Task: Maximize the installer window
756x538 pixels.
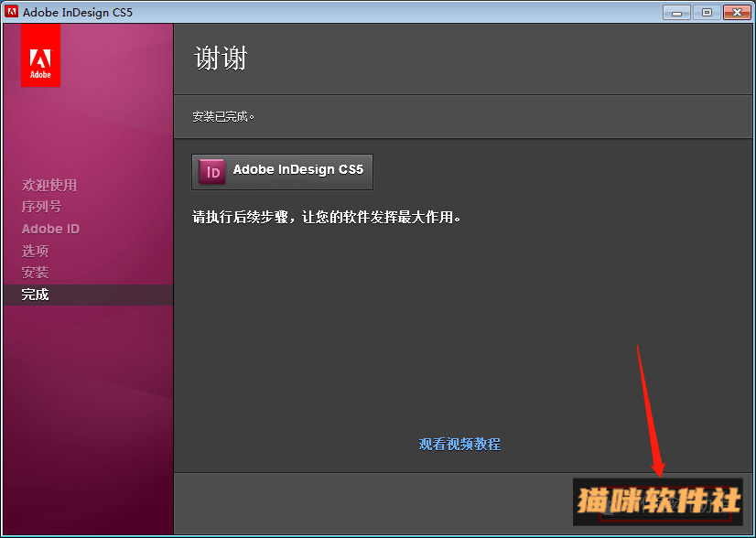Action: (x=707, y=13)
